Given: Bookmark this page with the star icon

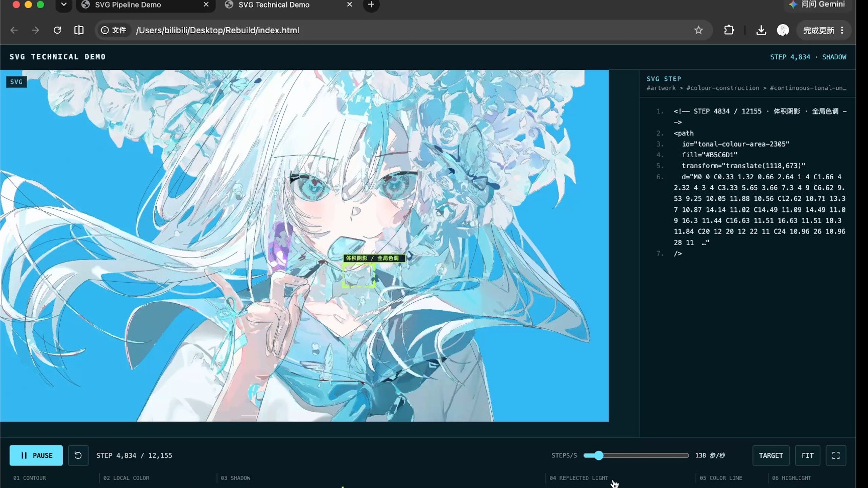Looking at the screenshot, I should click(x=698, y=30).
